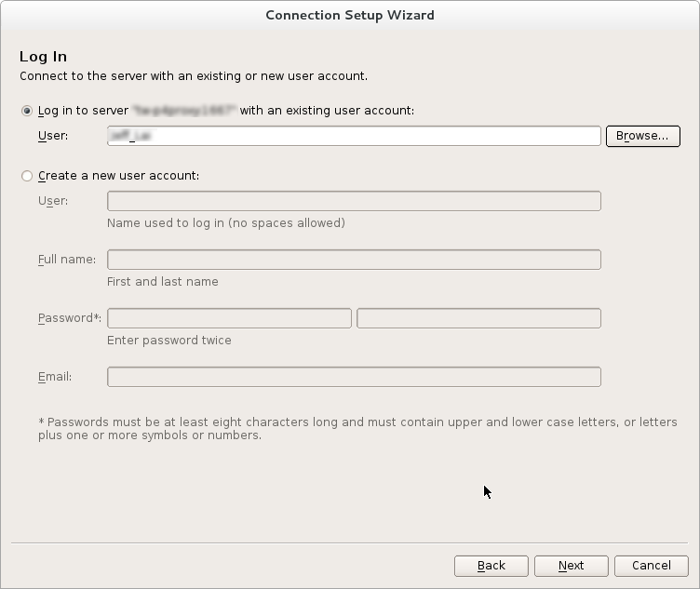The height and width of the screenshot is (589, 700).
Task: Proceed by clicking the Next button
Action: 571,566
